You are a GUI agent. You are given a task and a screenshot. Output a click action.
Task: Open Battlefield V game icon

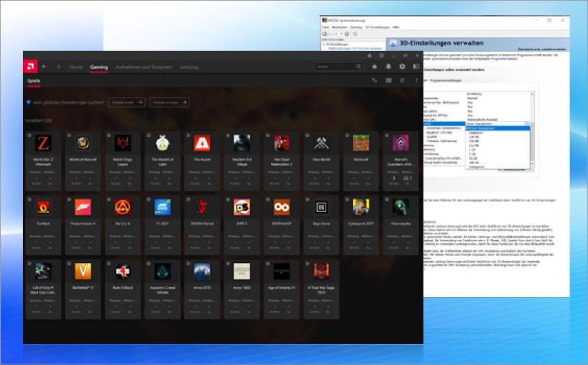[83, 271]
